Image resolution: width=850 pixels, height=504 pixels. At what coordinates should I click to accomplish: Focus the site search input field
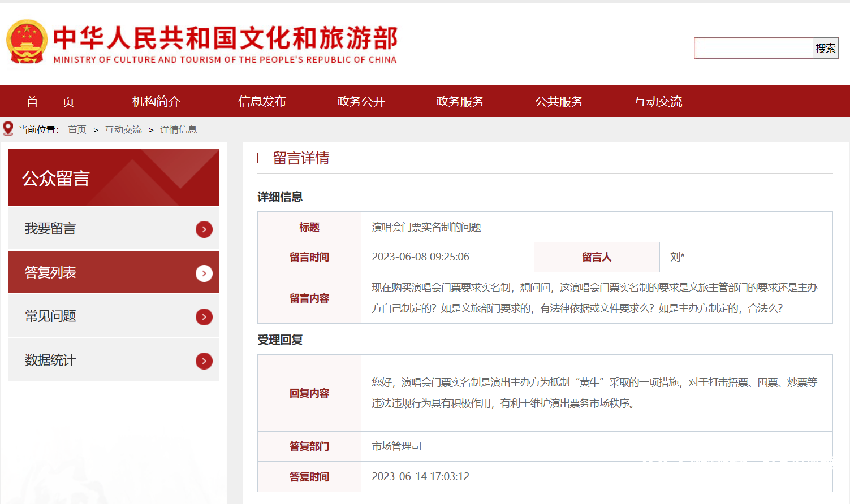(x=753, y=48)
